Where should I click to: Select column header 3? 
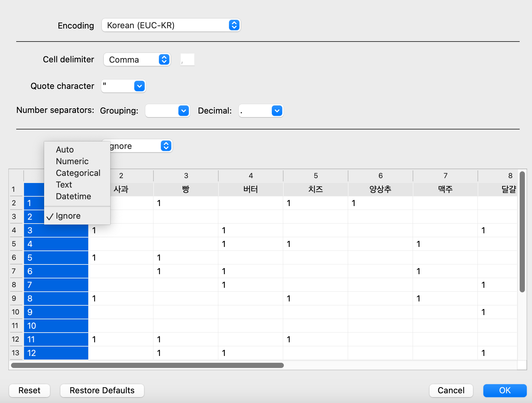186,176
